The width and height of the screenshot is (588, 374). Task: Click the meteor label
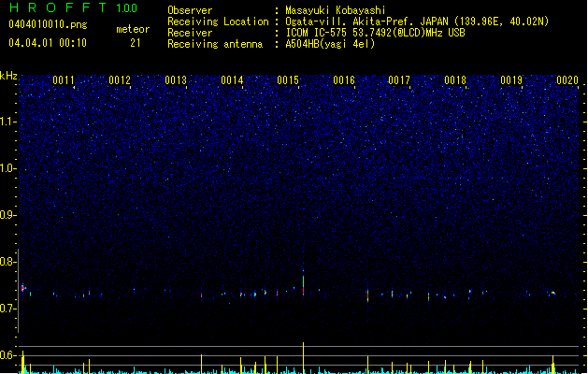(133, 29)
